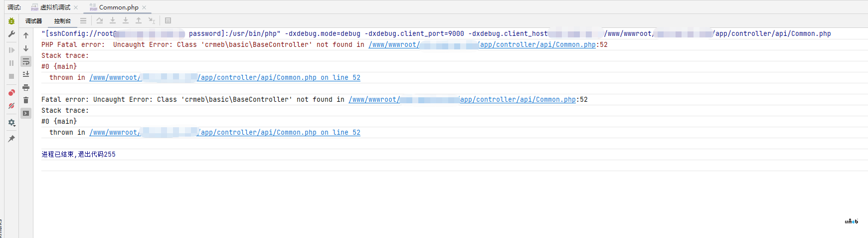The height and width of the screenshot is (238, 868).
Task: Select the 虚拟机调试 debug session tab
Action: click(x=55, y=7)
